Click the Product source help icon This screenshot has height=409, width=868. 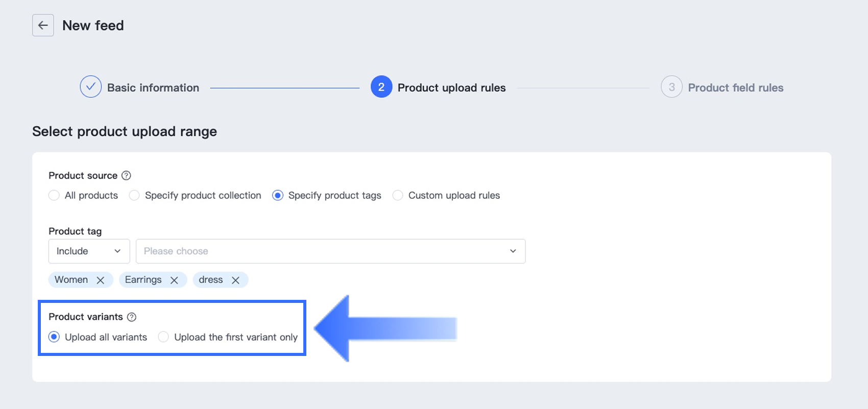coord(126,175)
